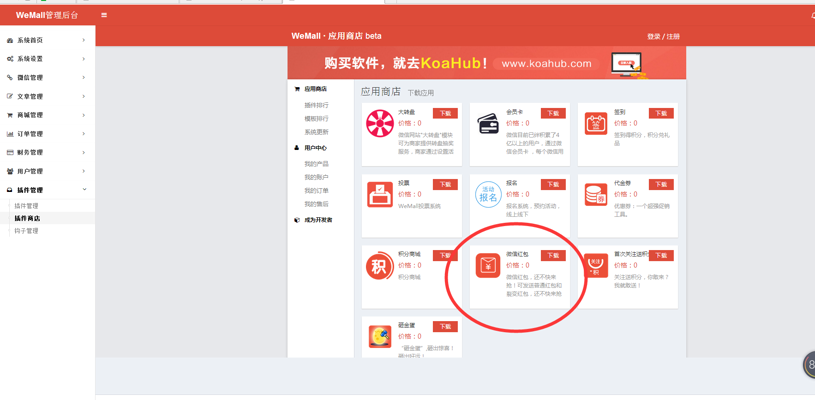Expand the 微信管理 menu chevron

click(x=84, y=77)
